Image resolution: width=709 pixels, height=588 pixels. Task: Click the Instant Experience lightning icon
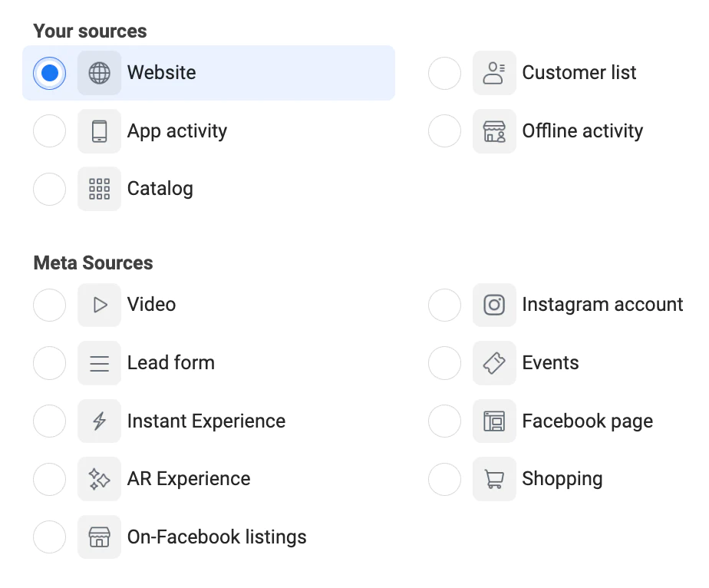(x=99, y=421)
